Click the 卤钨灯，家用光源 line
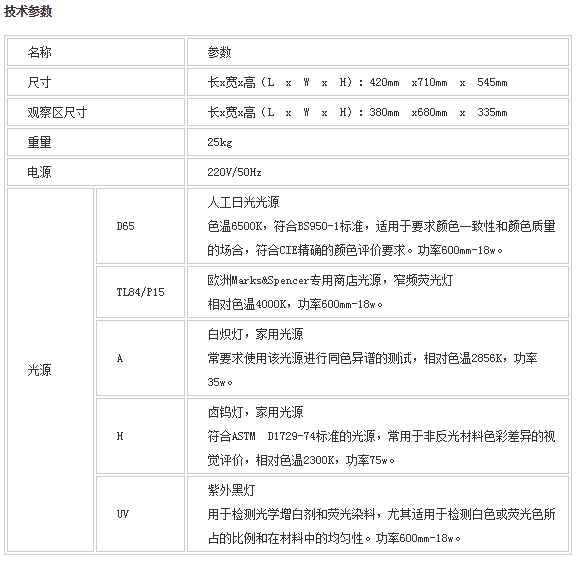578x564 pixels. (x=255, y=412)
